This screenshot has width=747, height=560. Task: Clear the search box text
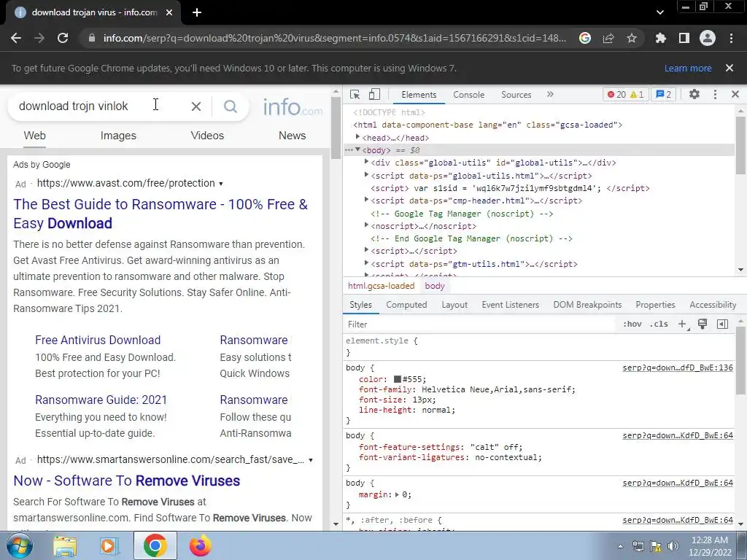[x=196, y=106]
